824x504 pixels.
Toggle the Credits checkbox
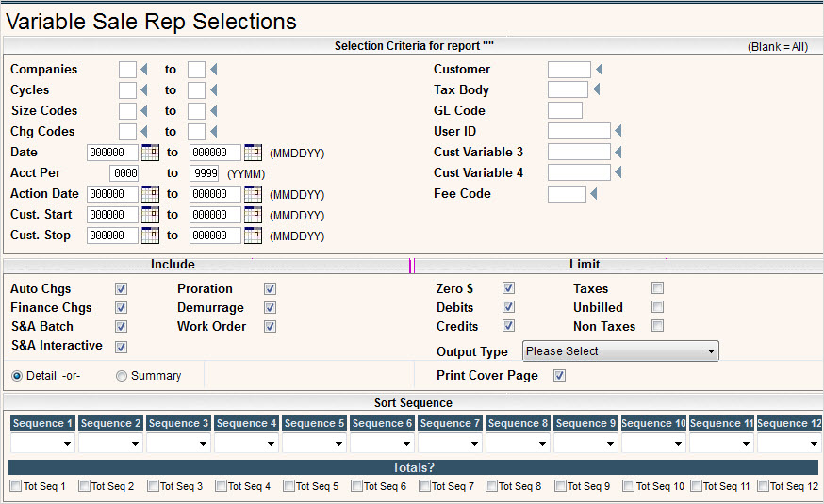click(x=508, y=326)
